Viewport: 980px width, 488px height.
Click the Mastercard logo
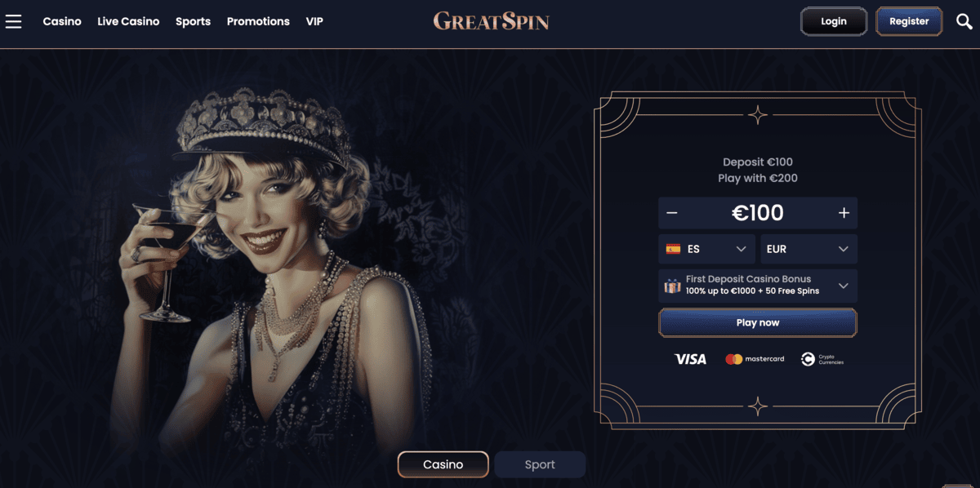click(755, 359)
